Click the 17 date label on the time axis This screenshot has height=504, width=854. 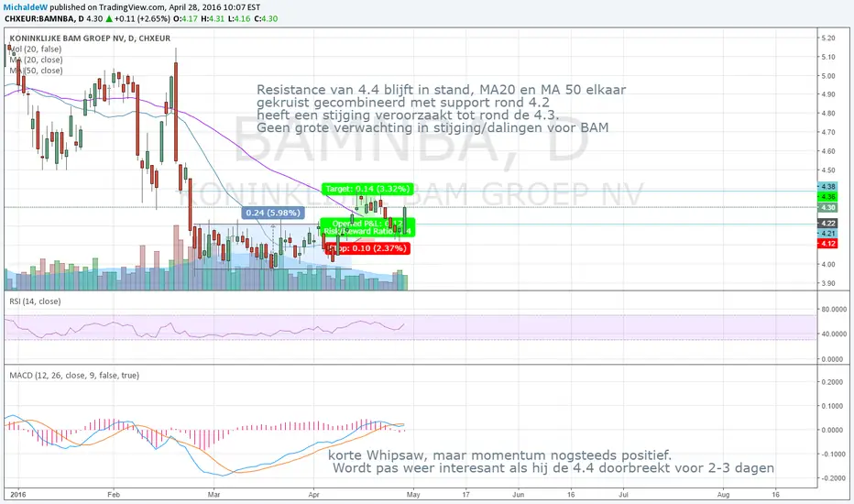tap(465, 495)
